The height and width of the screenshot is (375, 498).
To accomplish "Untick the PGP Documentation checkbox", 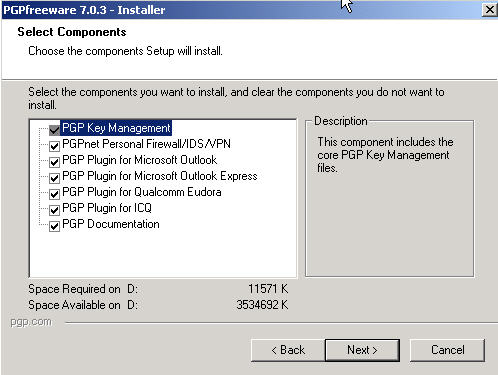I will (54, 226).
